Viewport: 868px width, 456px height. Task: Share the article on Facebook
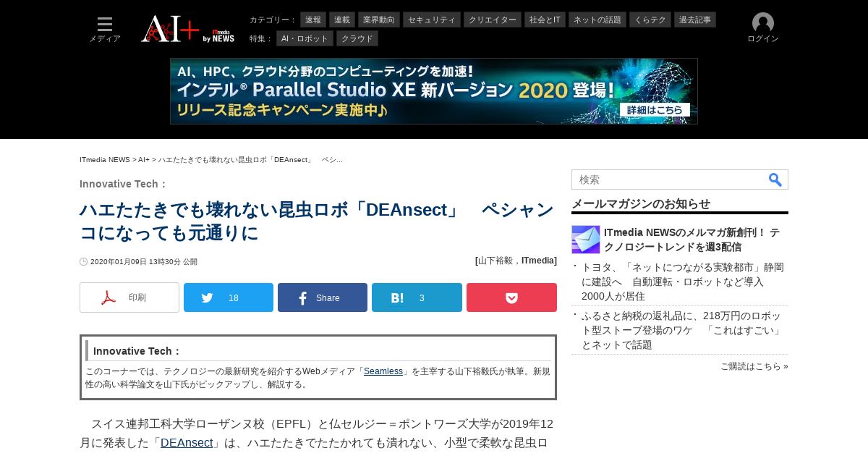(323, 297)
